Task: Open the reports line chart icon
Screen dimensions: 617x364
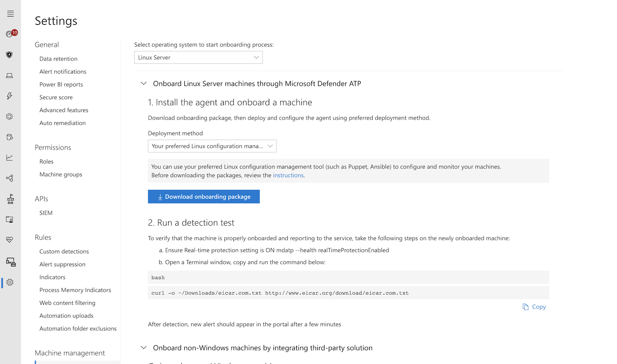Action: [x=9, y=158]
